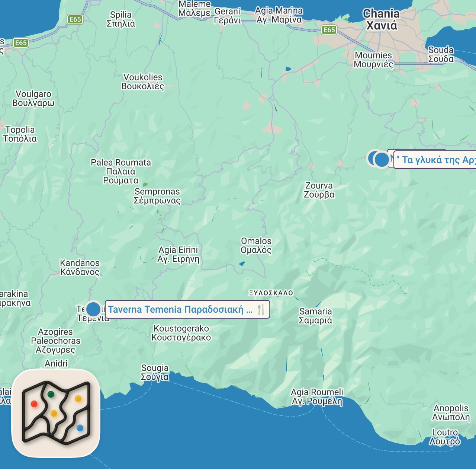Select the Loutro Λουτρό label
The height and width of the screenshot is (469, 476).
445,437
